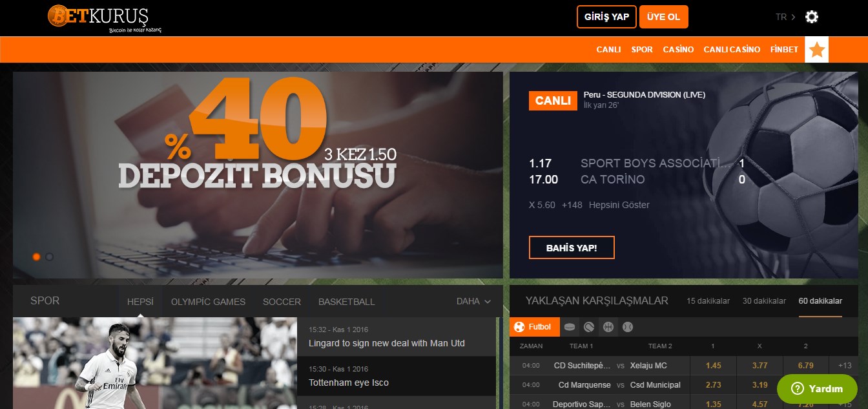Switch to the second banner slide dot

click(x=50, y=257)
